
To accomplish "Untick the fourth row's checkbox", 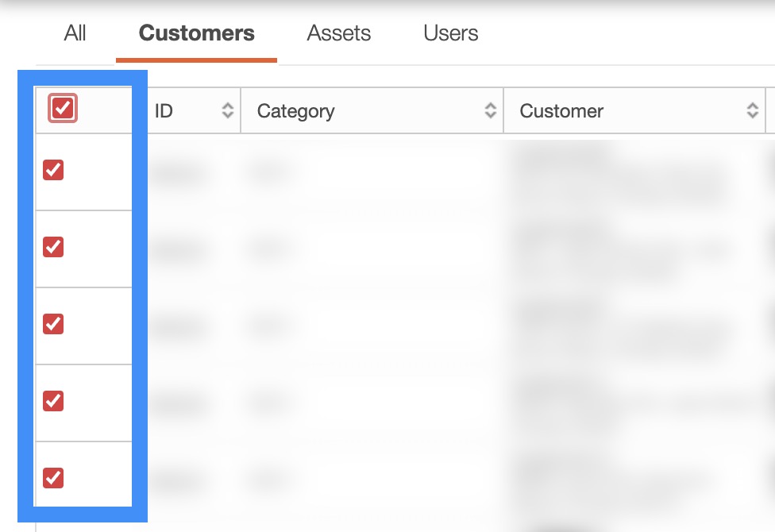I will tap(53, 401).
